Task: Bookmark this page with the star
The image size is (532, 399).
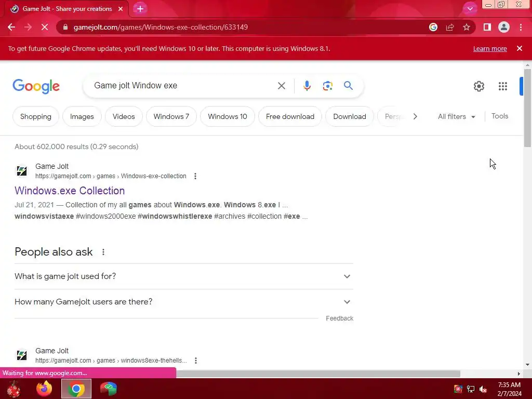Action: click(x=467, y=27)
